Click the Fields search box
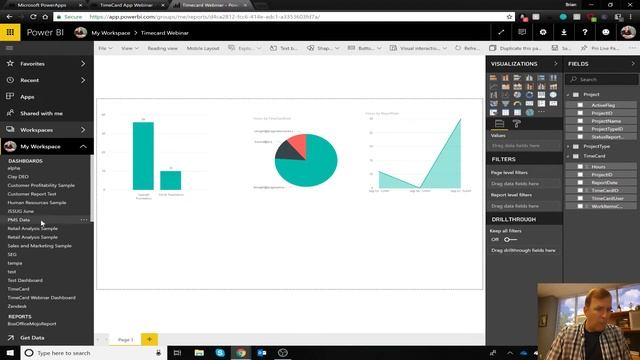This screenshot has width=640, height=360. [602, 79]
